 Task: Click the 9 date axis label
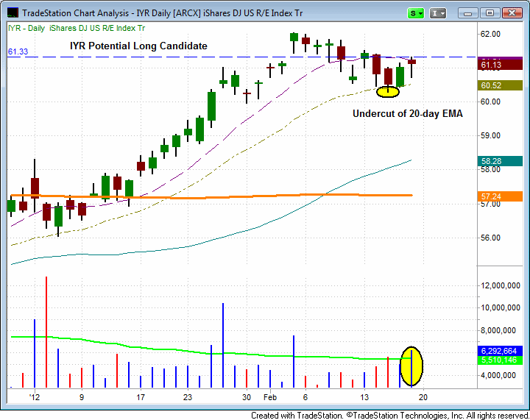pos(82,397)
